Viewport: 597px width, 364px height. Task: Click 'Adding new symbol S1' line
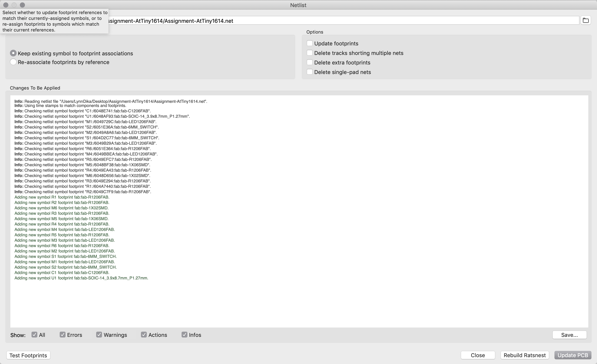66,256
